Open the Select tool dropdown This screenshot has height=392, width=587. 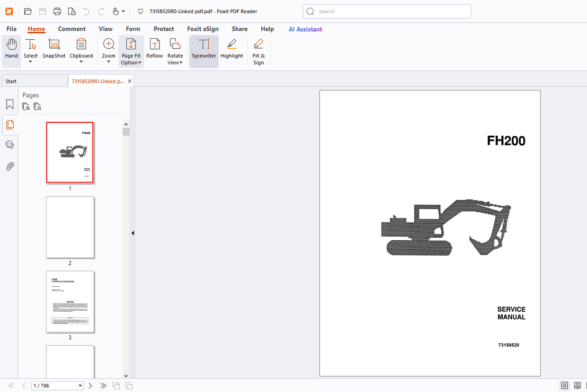click(30, 62)
